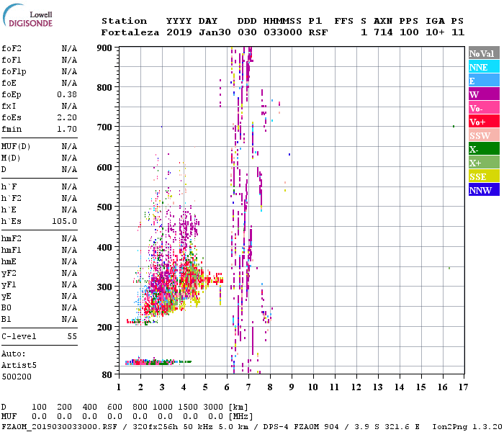Viewport: 504px width, 432px height.
Task: Click the foEs value 2.20
Action: click(67, 117)
